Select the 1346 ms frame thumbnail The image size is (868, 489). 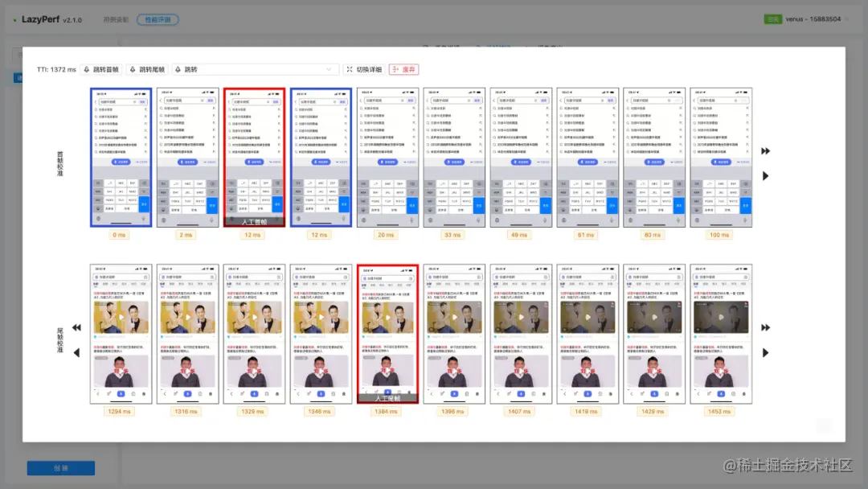pos(321,334)
